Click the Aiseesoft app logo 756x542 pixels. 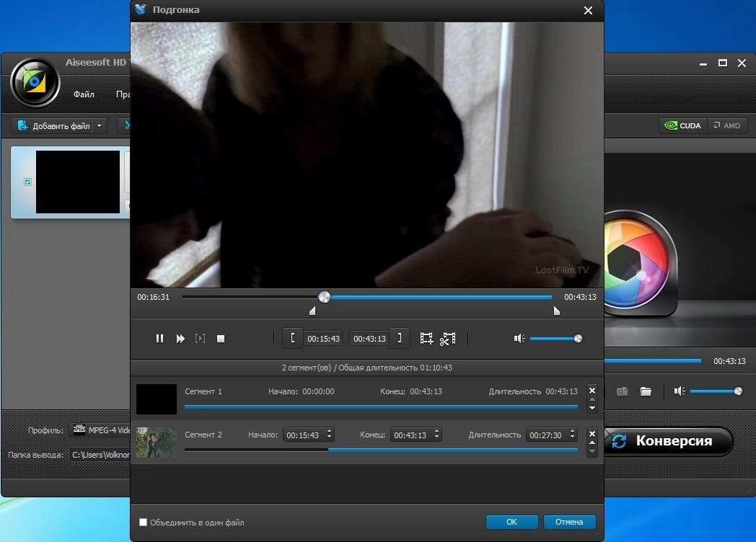click(x=35, y=82)
